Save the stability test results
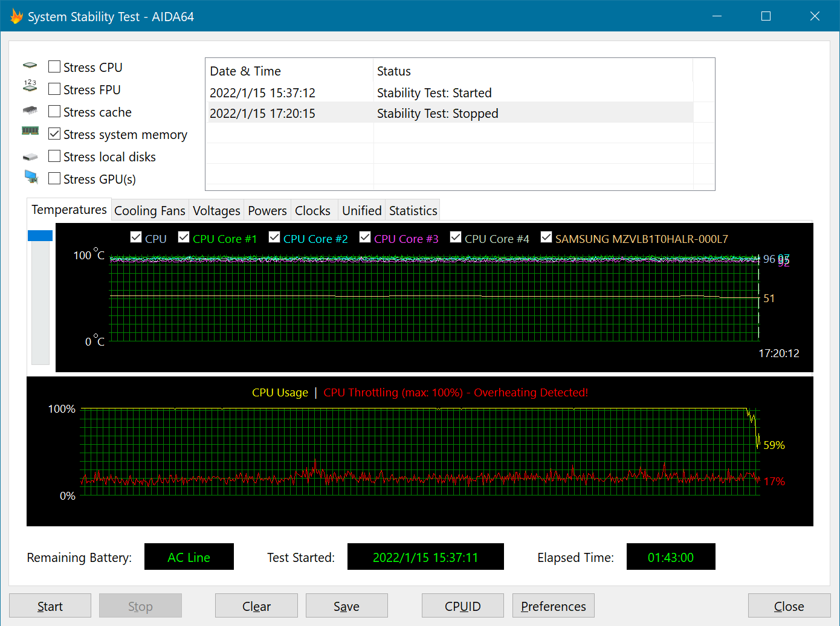 [346, 606]
